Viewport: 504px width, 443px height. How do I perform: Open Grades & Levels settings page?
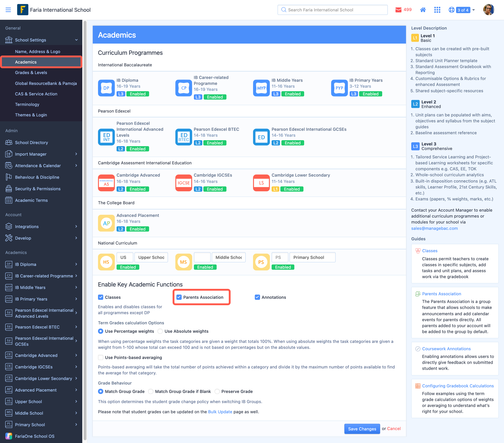pyautogui.click(x=31, y=72)
